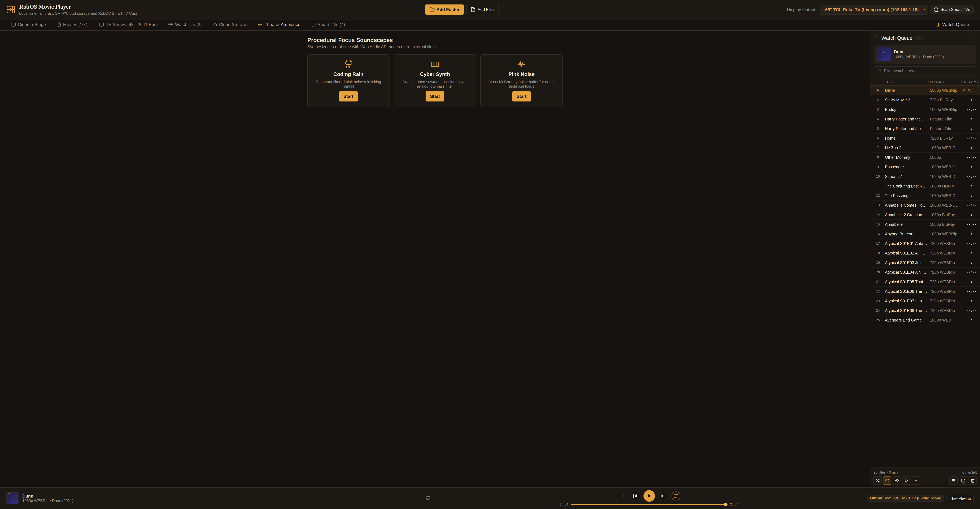Select Avengers End Game queue row
Screen dimensions: 980x509
(925, 320)
